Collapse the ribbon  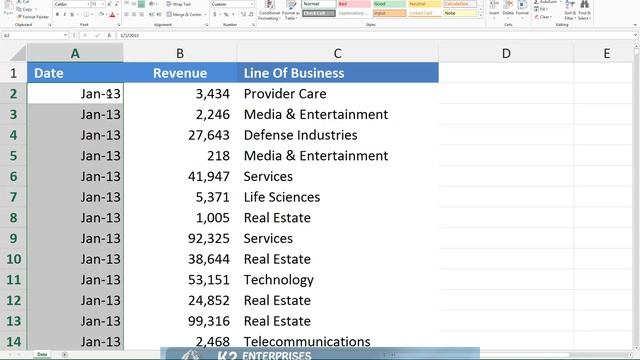[635, 25]
